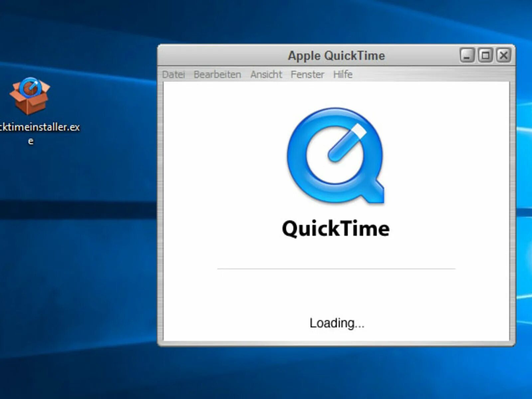Click the Loading... status text
The image size is (532, 399).
tap(337, 323)
